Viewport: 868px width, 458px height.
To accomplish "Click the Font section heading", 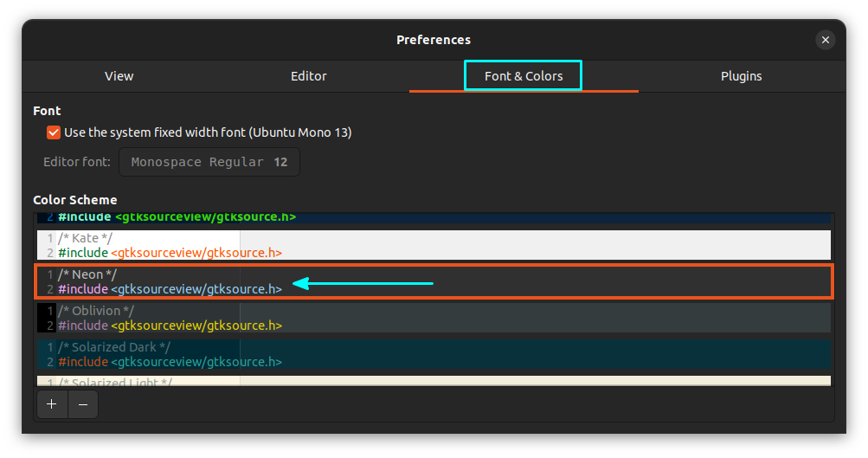I will click(47, 111).
